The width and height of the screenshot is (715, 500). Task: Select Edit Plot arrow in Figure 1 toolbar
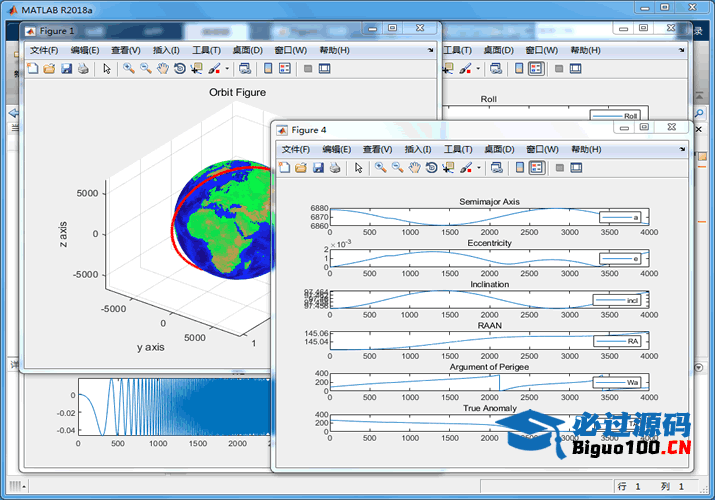tap(107, 69)
